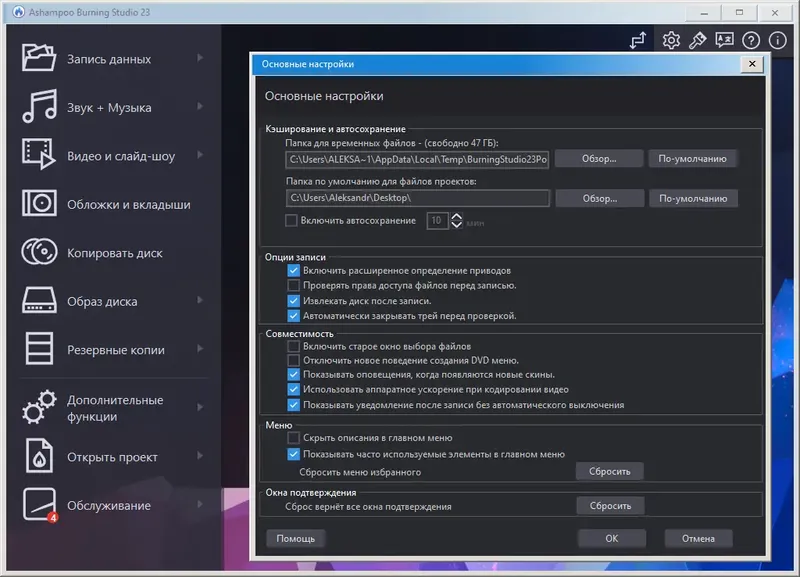Click the Ashampoo flame logo in title bar
800x577 pixels.
18,12
